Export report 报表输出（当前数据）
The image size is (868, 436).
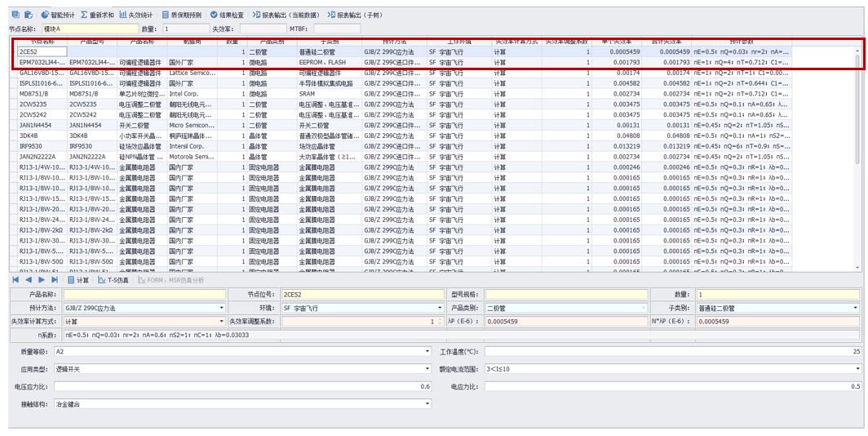tap(287, 15)
